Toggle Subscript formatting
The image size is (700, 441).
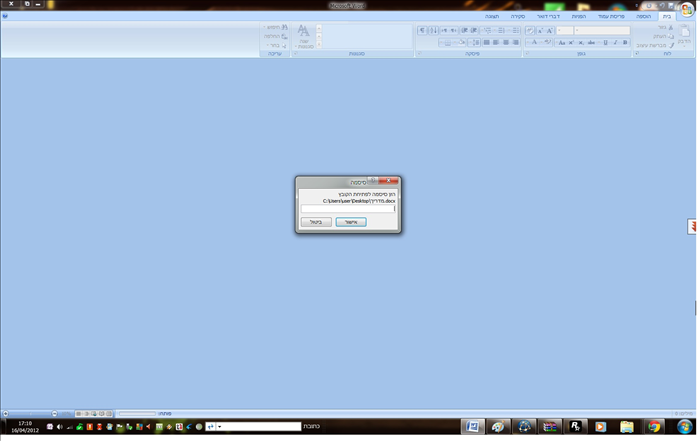point(580,42)
